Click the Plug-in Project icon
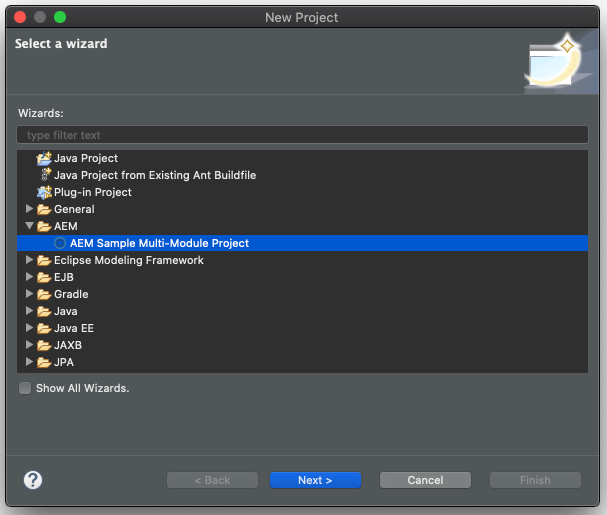The image size is (607, 515). [x=44, y=192]
